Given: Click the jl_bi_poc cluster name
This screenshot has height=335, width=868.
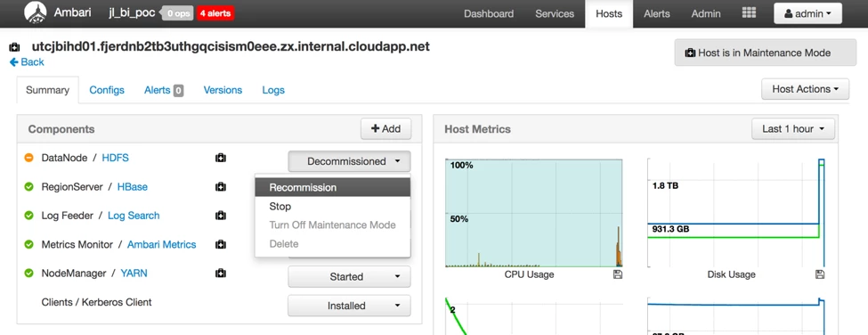Looking at the screenshot, I should coord(132,13).
